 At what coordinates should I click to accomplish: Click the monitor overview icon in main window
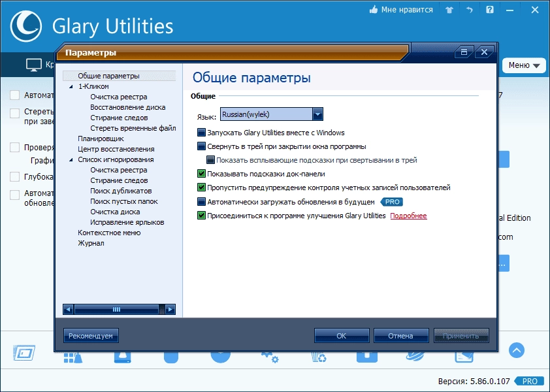[34, 65]
